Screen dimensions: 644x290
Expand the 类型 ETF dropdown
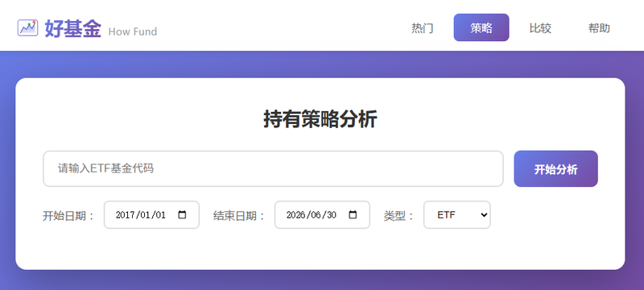tap(457, 215)
